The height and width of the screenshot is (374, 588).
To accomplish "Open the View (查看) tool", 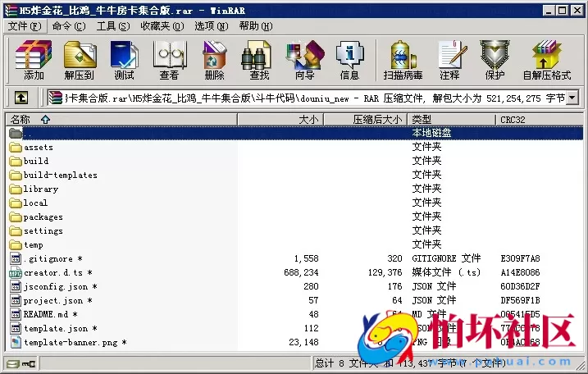I will coord(170,60).
